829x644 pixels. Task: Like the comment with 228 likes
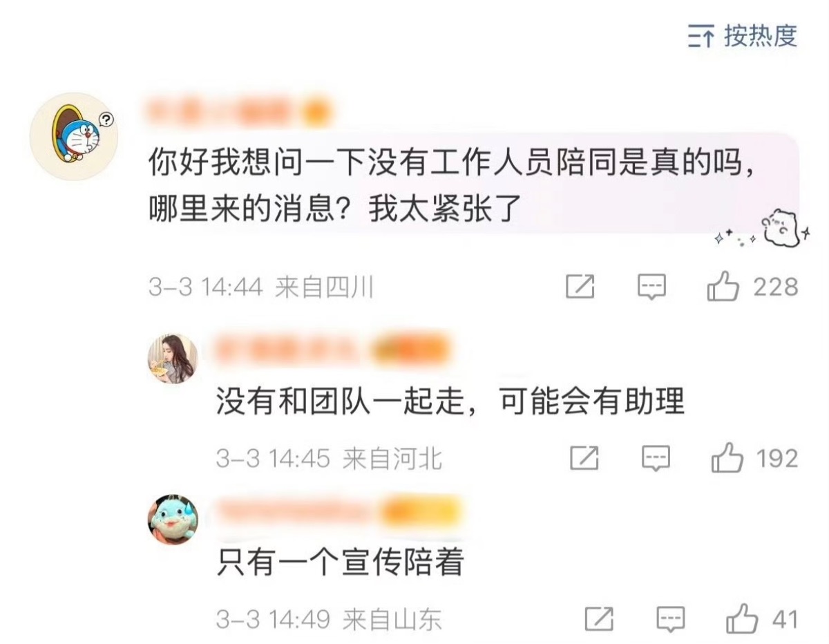point(753,285)
